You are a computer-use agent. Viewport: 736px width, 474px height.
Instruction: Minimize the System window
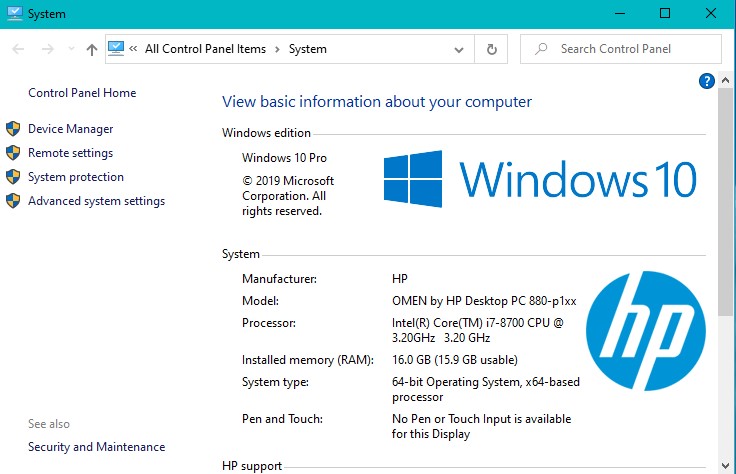click(x=620, y=14)
